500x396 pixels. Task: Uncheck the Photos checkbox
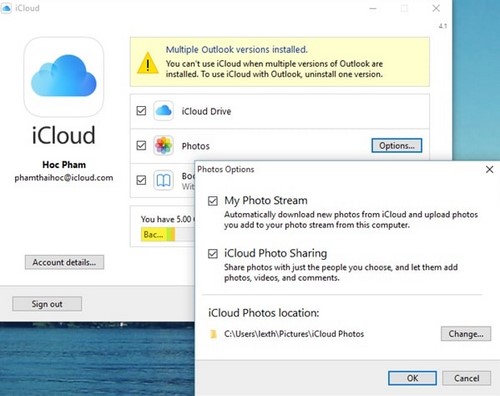click(x=141, y=146)
